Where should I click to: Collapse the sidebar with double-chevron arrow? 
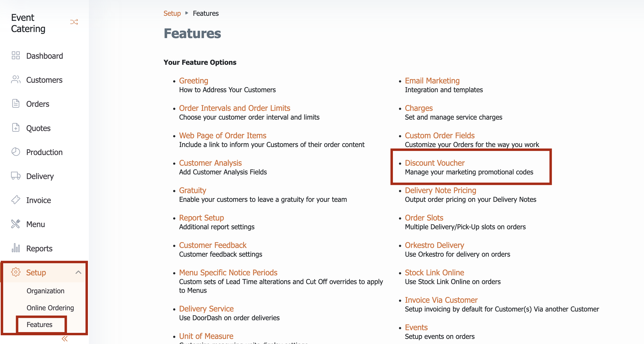pos(65,339)
